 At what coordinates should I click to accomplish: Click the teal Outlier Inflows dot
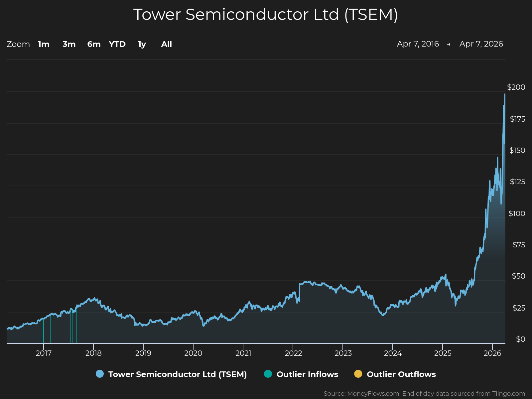(x=268, y=374)
